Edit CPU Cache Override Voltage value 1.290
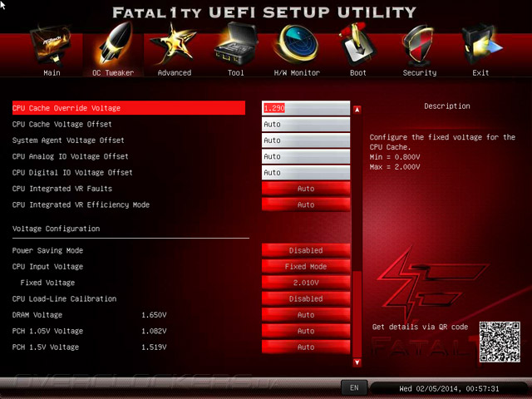The image size is (532, 399). (x=306, y=108)
